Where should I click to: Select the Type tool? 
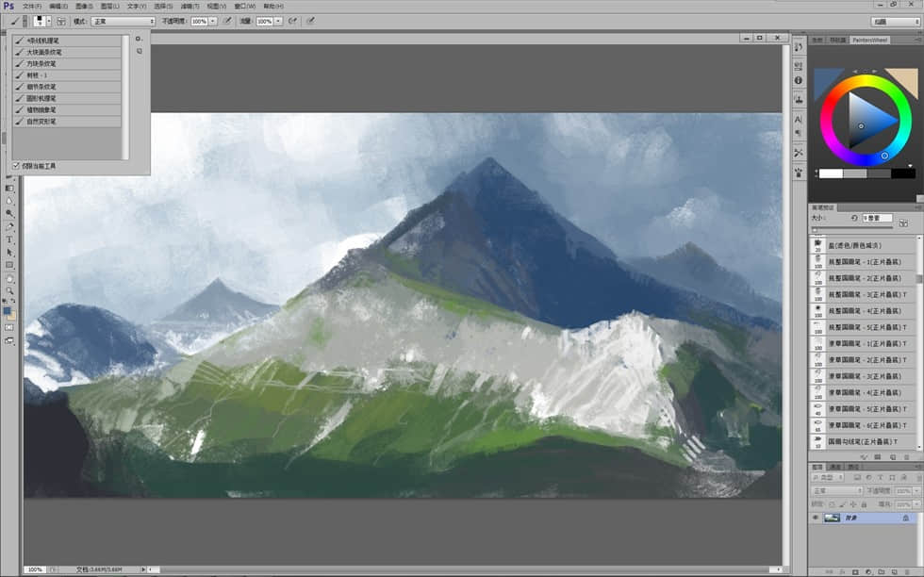(x=8, y=239)
